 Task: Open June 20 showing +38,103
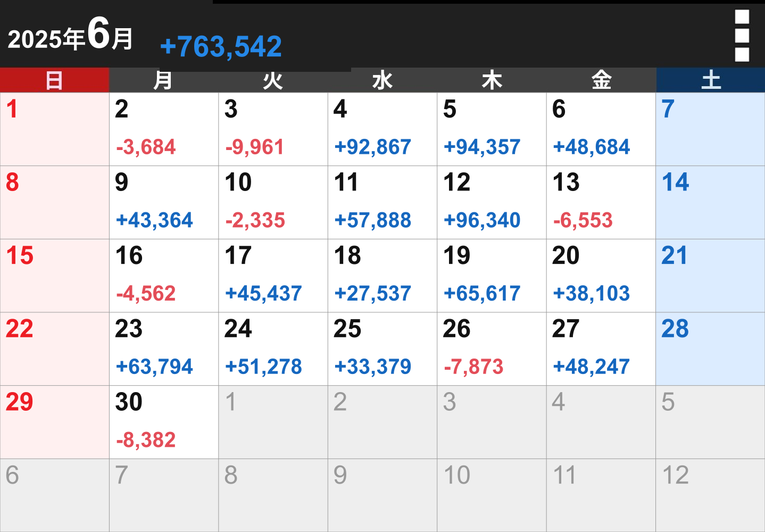pyautogui.click(x=601, y=276)
